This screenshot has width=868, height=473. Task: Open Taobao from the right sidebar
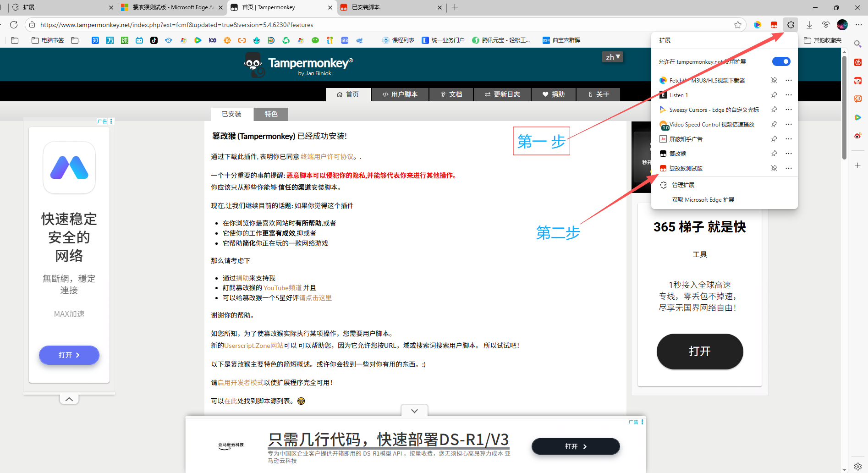point(858,99)
